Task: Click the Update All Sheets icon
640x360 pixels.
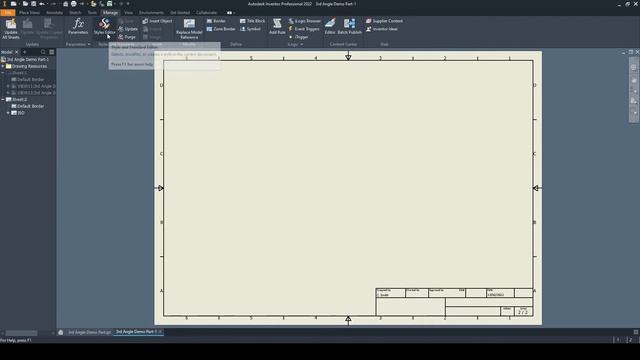Action: coord(11,29)
